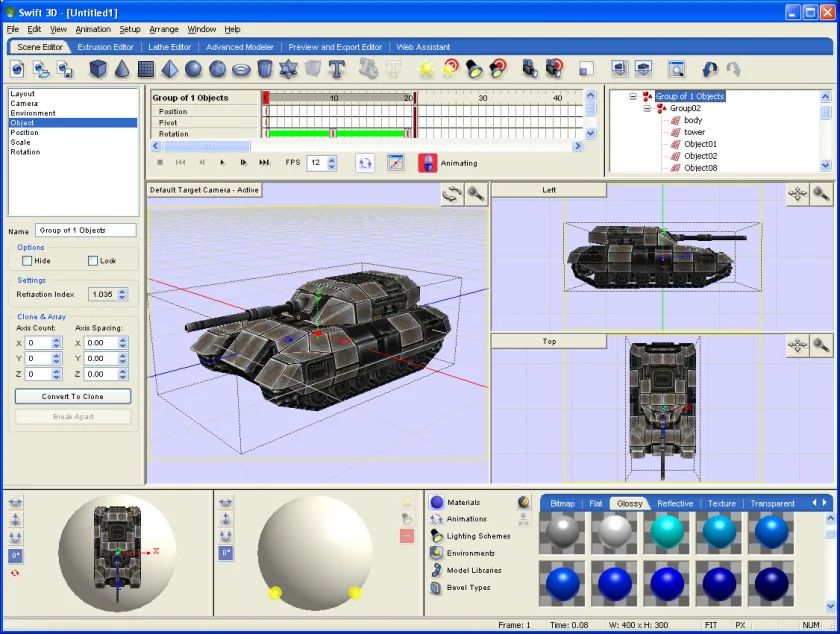Check the Lock option

coord(93,261)
